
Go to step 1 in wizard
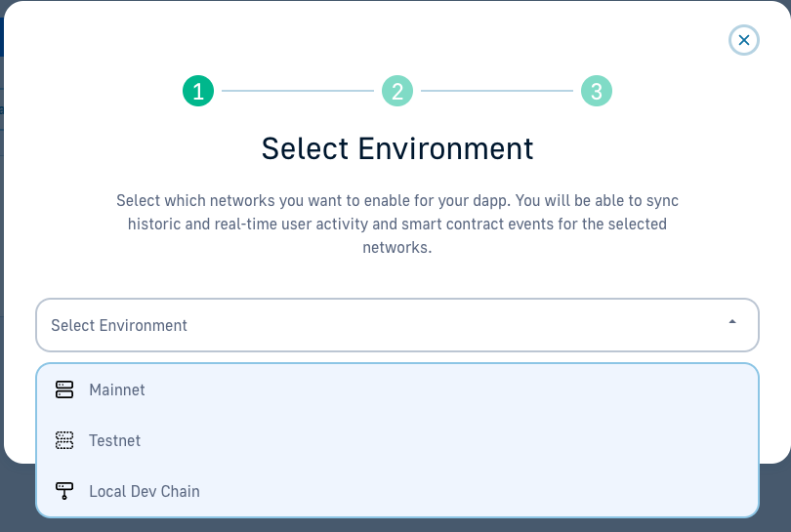pos(198,91)
